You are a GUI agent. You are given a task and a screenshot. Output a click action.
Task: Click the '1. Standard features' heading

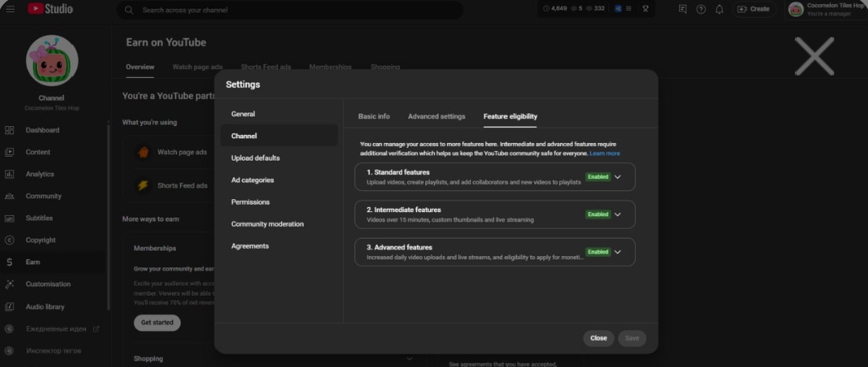click(398, 173)
